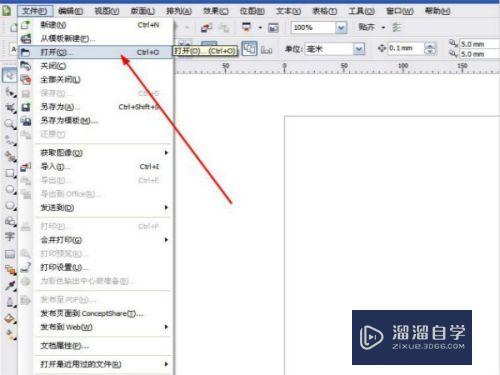Choose 另存为模板(M)... menu entry
500x375 pixels.
click(95, 121)
